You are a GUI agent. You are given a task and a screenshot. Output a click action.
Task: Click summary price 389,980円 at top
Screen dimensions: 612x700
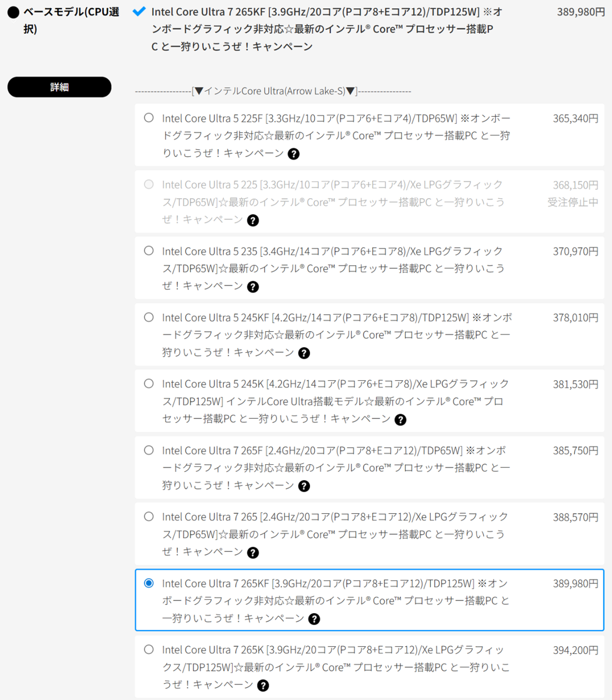(581, 12)
